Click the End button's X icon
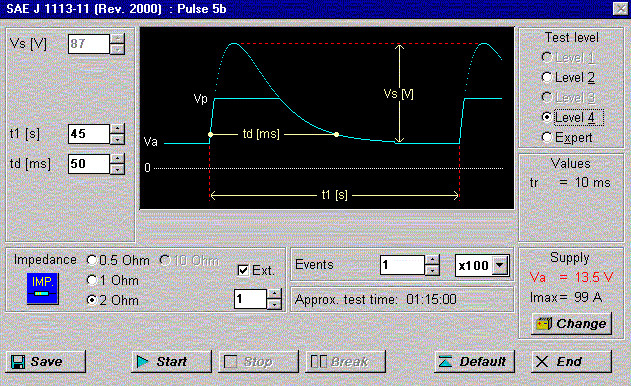631x386 pixels. click(542, 361)
